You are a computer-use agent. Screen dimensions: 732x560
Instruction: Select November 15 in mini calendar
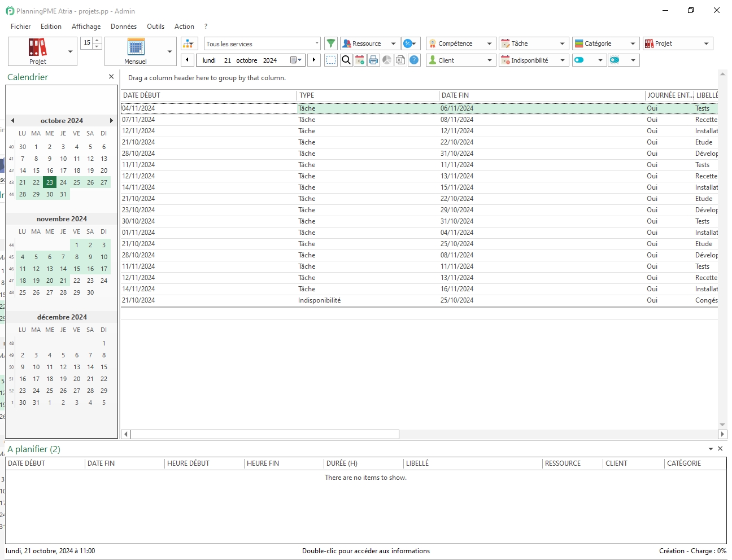point(77,269)
